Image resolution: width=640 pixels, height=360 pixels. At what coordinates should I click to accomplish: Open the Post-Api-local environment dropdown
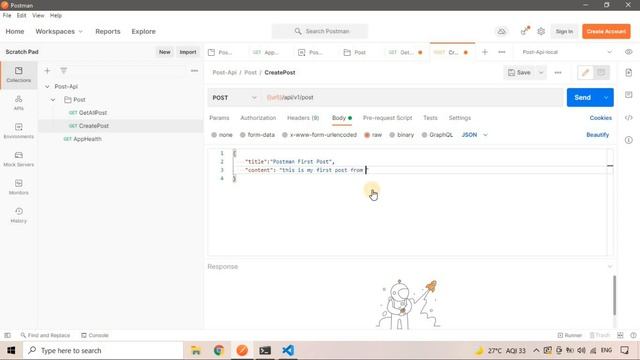click(x=567, y=52)
